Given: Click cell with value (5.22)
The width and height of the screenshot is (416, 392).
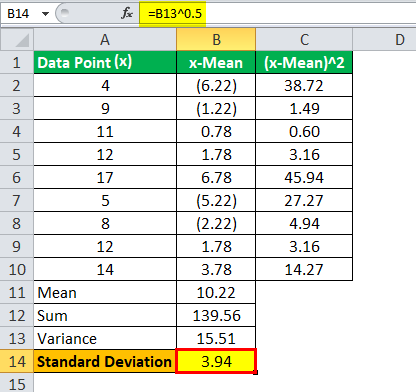Looking at the screenshot, I should (216, 200).
